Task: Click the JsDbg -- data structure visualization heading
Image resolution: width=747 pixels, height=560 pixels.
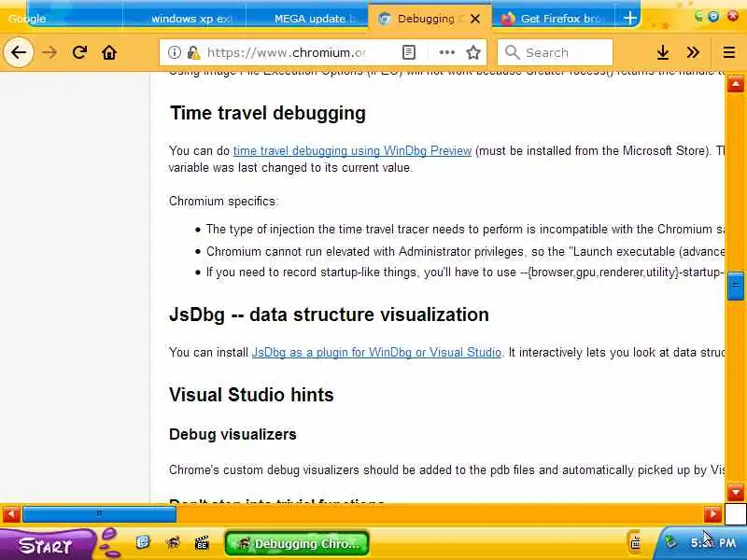Action: point(329,315)
